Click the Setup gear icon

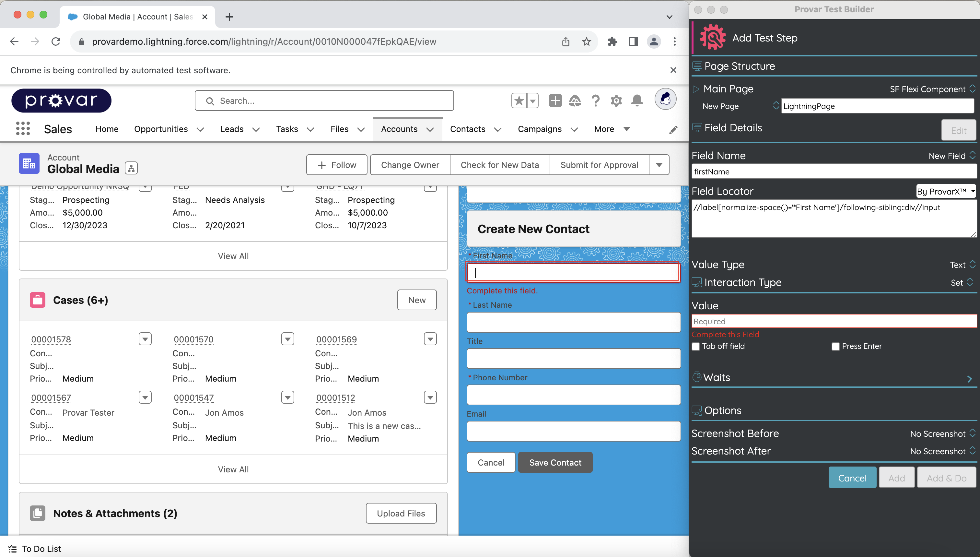point(616,100)
